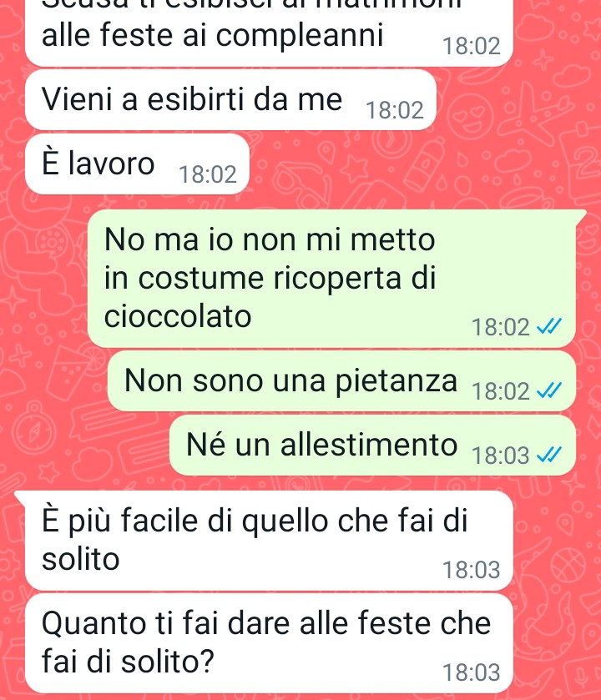The height and width of the screenshot is (700, 601).
Task: Tap the 18:03 timestamp on "Né un allestimento"
Action: coord(501,456)
